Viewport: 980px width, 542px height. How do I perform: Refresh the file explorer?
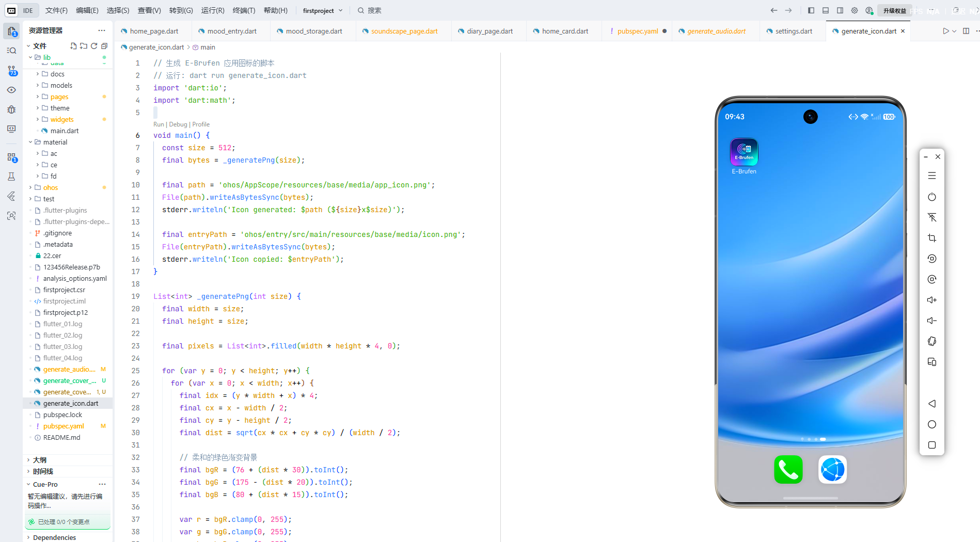[94, 46]
